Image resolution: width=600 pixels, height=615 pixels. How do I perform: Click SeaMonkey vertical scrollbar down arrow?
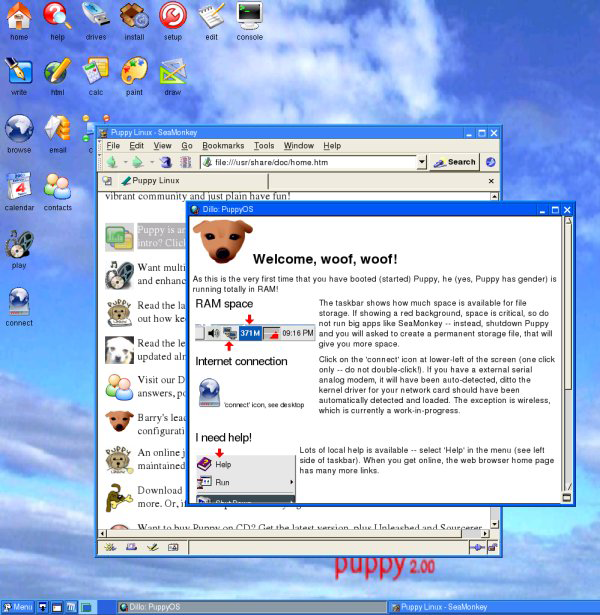coord(495,524)
